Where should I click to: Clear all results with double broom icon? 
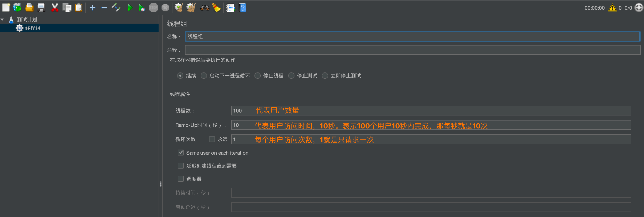pyautogui.click(x=191, y=8)
